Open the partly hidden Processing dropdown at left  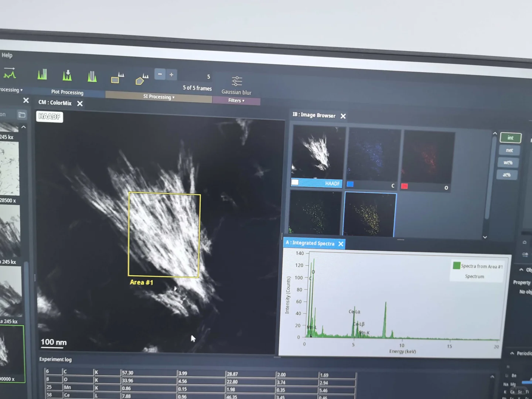[x=11, y=90]
